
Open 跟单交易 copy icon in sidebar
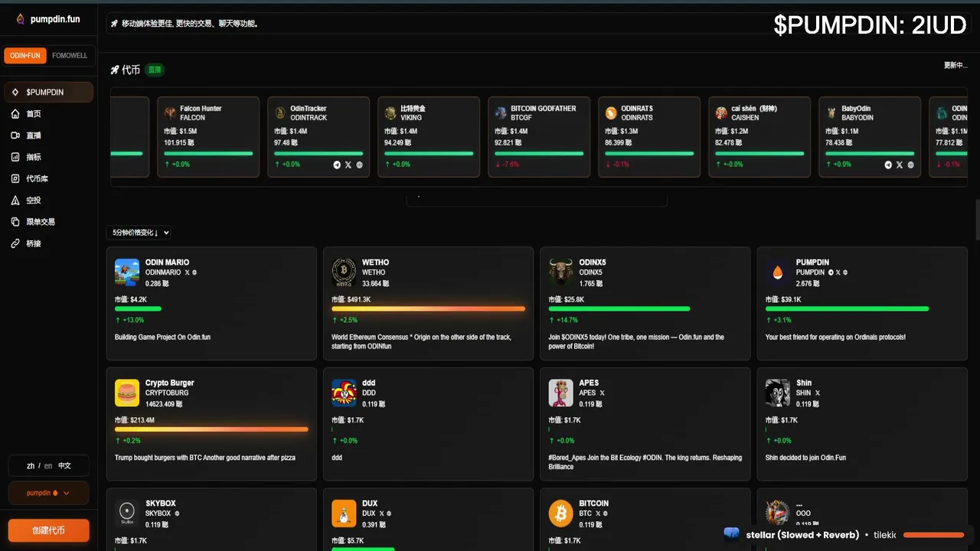pyautogui.click(x=15, y=222)
